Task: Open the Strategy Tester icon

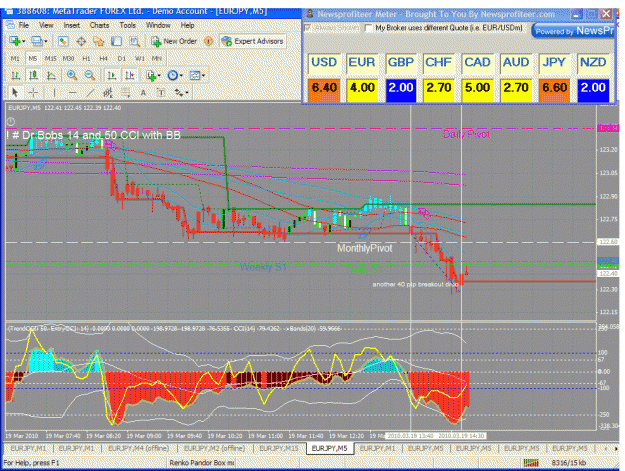Action: (135, 41)
